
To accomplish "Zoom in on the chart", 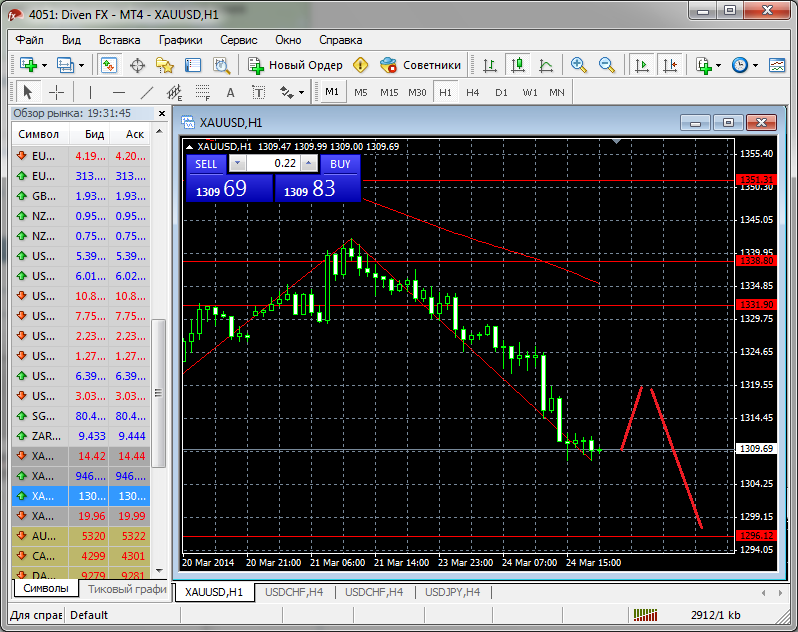I will [x=578, y=65].
